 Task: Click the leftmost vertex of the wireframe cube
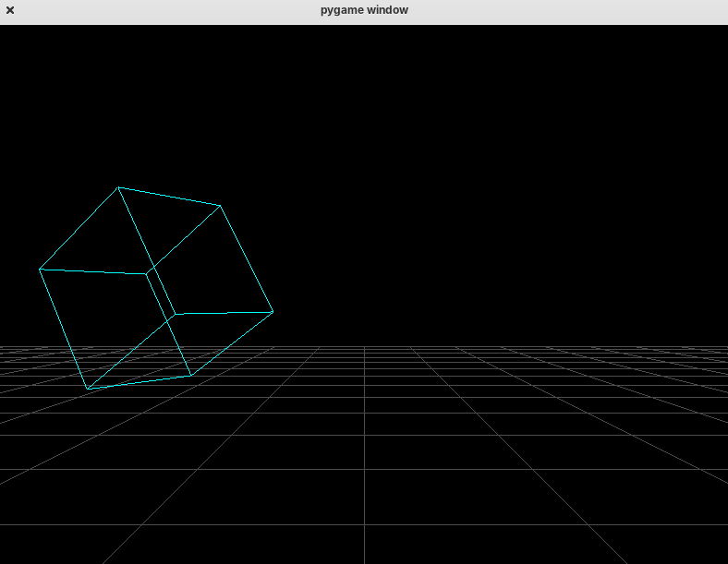coord(40,270)
